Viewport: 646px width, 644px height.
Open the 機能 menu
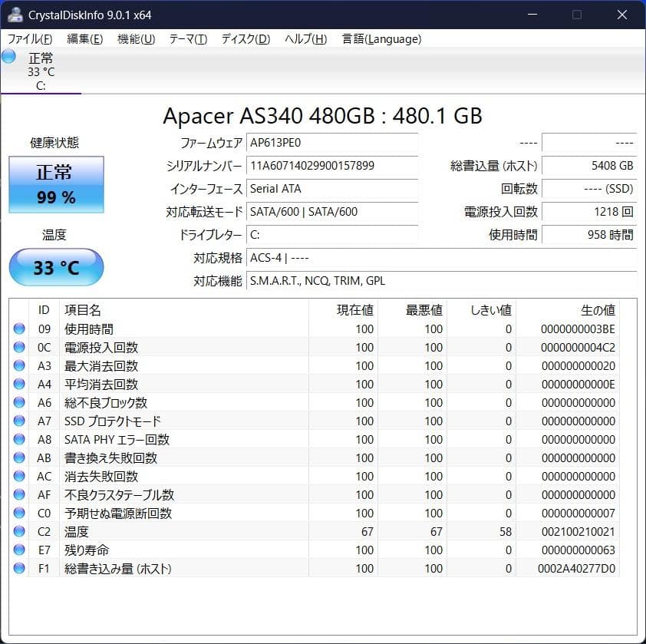pyautogui.click(x=136, y=39)
